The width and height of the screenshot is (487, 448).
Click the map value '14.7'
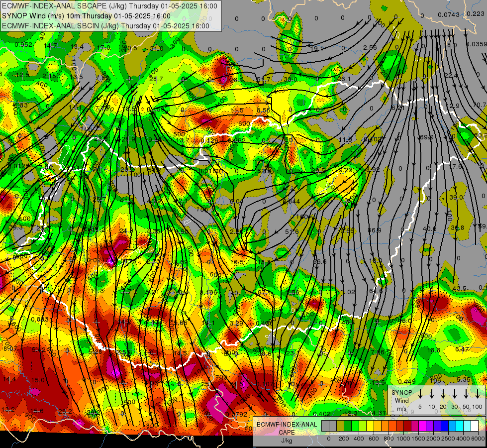[x=50, y=46]
